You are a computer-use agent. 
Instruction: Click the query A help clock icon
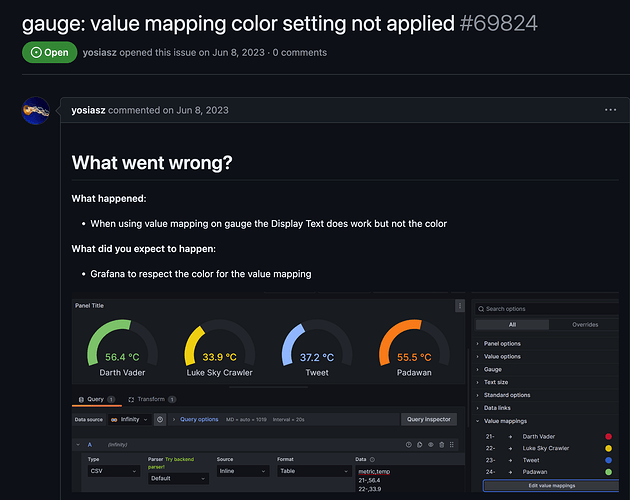tap(409, 445)
